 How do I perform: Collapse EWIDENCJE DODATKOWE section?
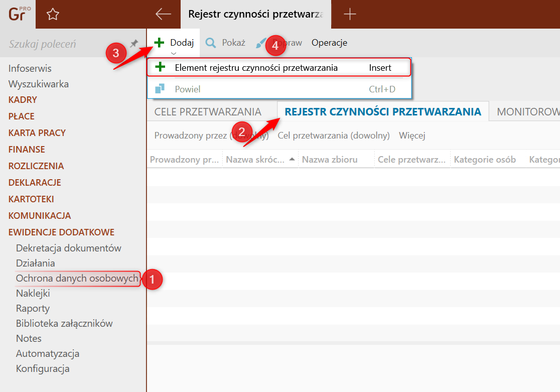pos(61,232)
